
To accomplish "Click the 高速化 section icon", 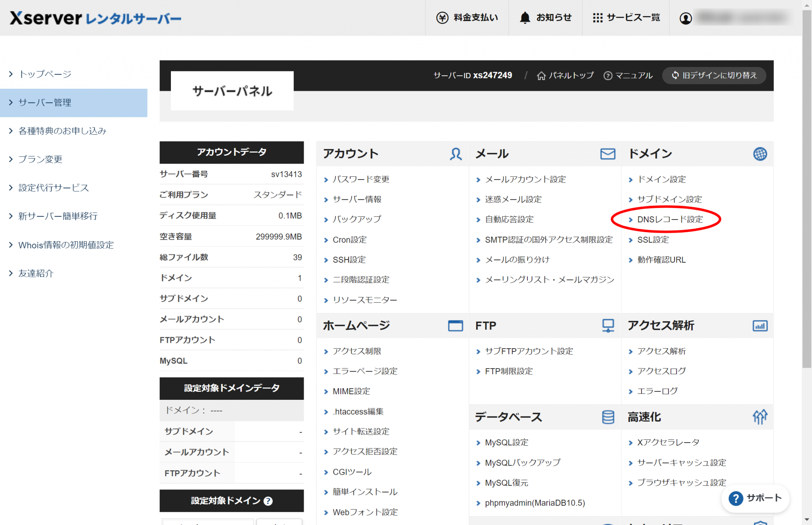I will (760, 417).
